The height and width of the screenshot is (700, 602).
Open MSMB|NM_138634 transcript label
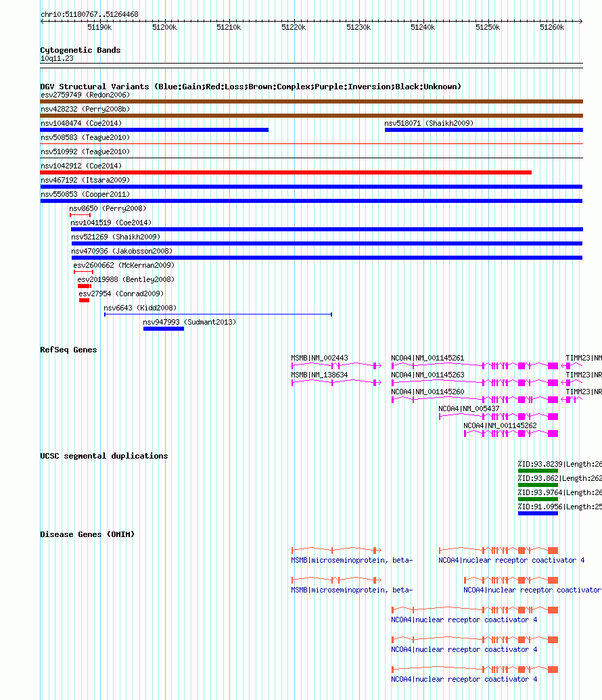point(319,375)
